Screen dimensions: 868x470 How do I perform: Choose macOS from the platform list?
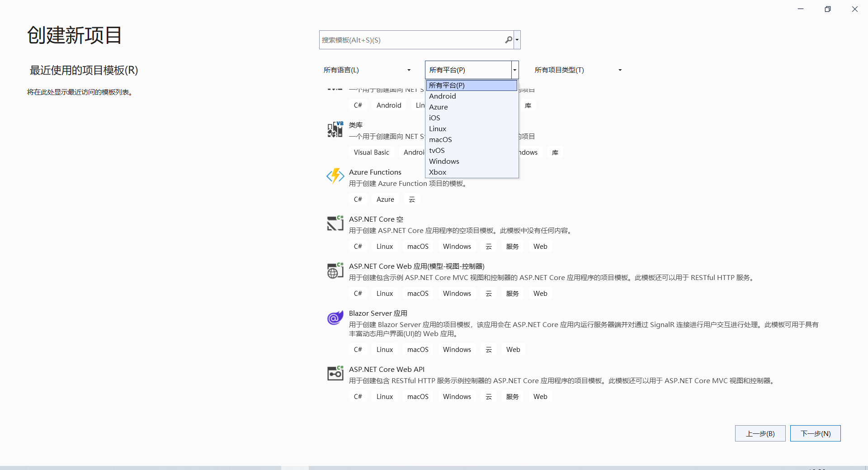click(x=472, y=139)
